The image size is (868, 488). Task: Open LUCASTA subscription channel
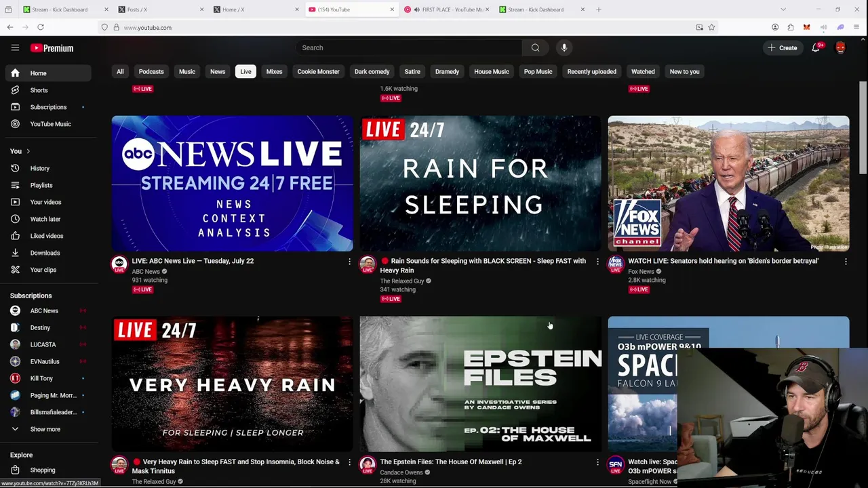(x=47, y=344)
